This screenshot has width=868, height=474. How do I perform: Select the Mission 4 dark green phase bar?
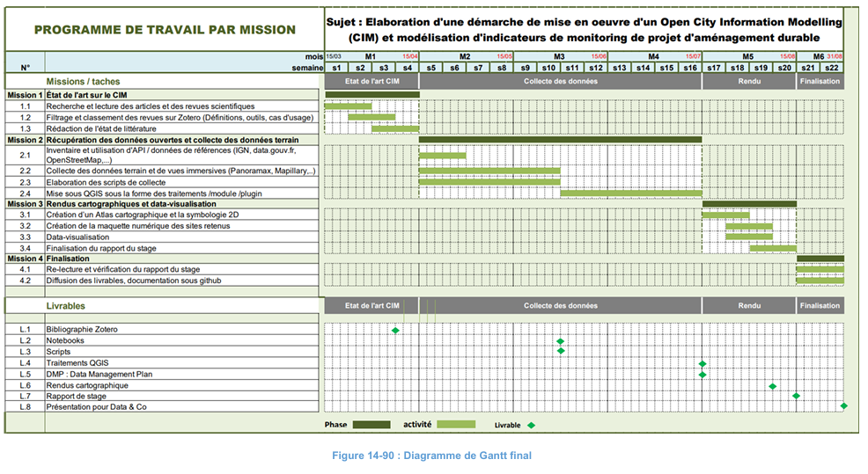click(820, 259)
